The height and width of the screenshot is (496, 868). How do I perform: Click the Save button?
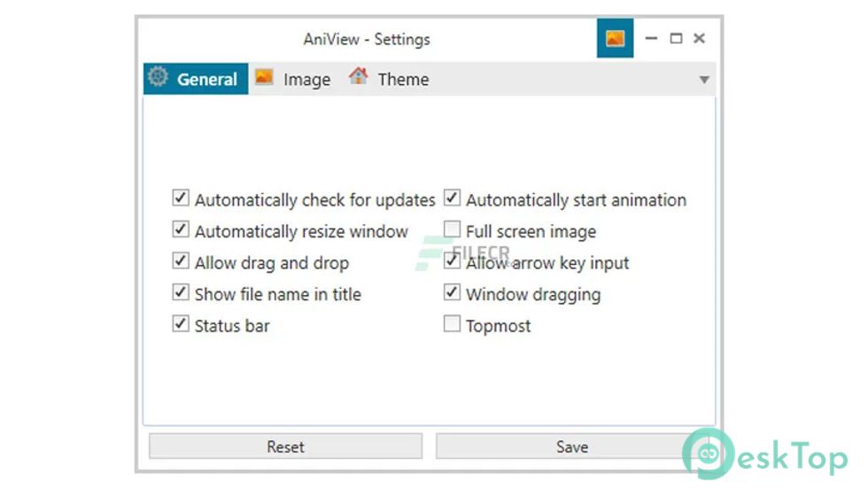point(572,446)
